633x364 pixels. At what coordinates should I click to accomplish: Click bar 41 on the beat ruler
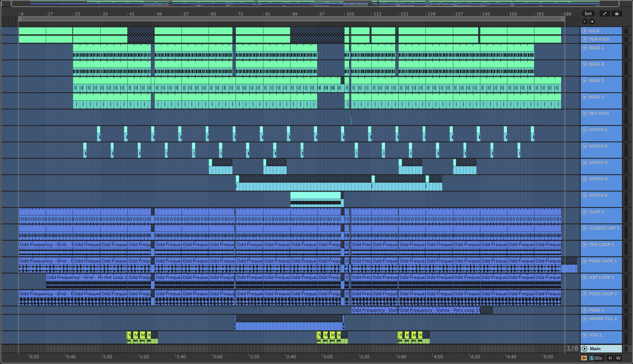point(132,14)
